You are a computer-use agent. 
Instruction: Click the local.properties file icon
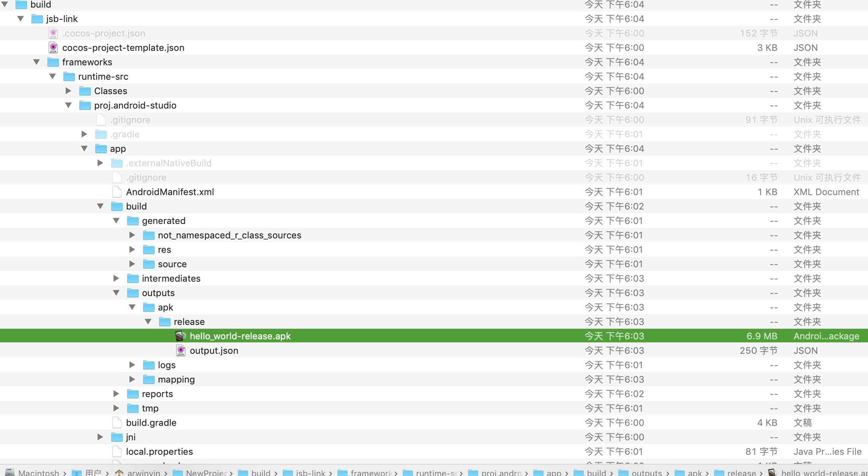point(117,451)
